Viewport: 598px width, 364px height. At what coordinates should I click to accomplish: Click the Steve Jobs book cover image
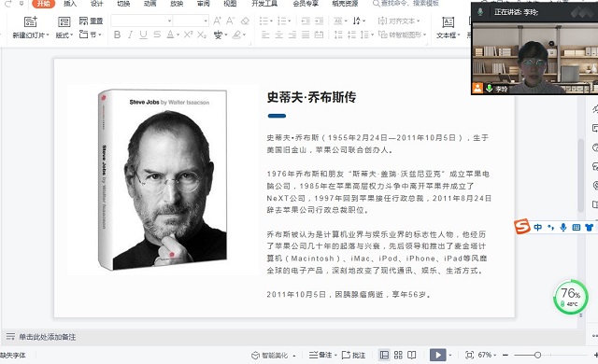point(163,179)
